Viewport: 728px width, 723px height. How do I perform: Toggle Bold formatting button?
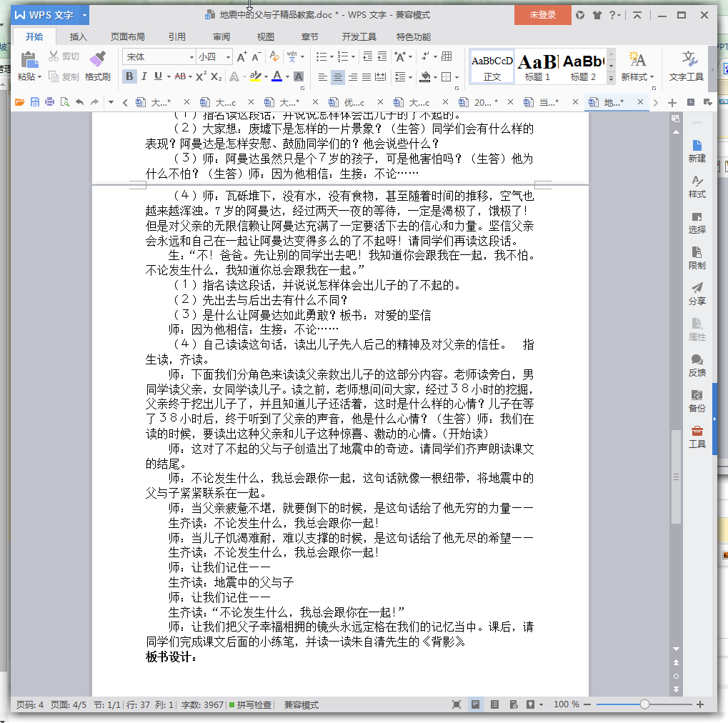pyautogui.click(x=129, y=76)
